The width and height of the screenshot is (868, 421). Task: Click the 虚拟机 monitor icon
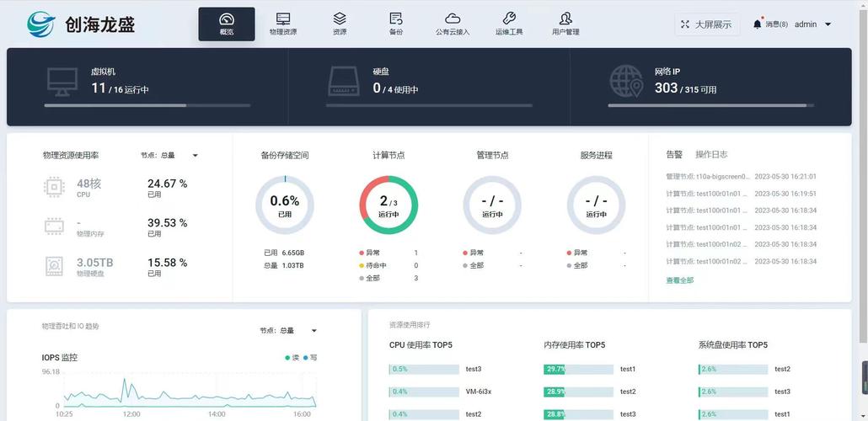(62, 82)
